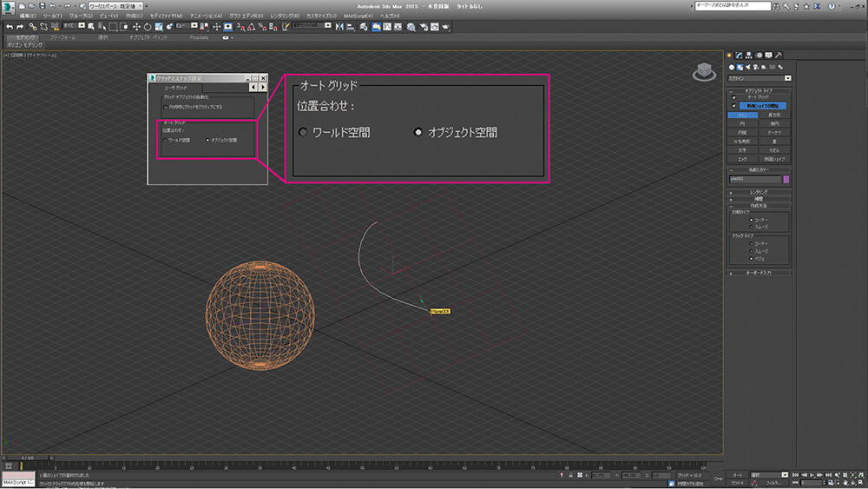The width and height of the screenshot is (868, 489).
Task: Click the 円 shape button
Action: pyautogui.click(x=742, y=124)
